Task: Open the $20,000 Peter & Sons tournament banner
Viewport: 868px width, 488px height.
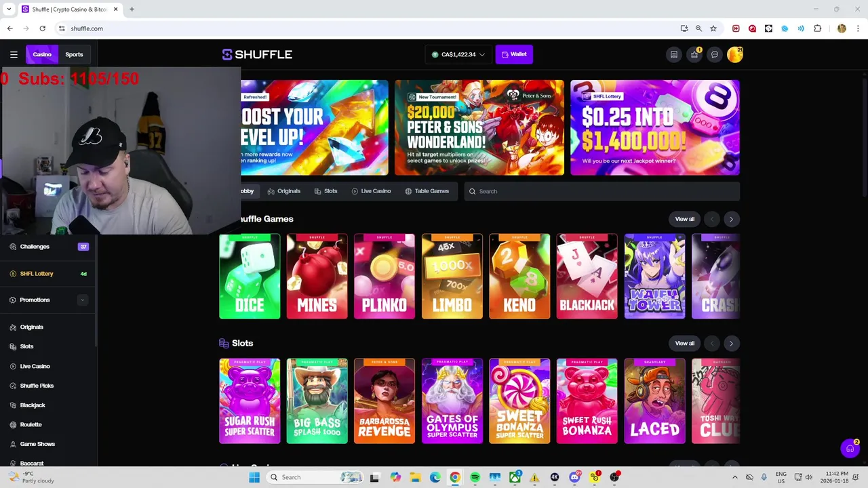Action: [x=479, y=127]
